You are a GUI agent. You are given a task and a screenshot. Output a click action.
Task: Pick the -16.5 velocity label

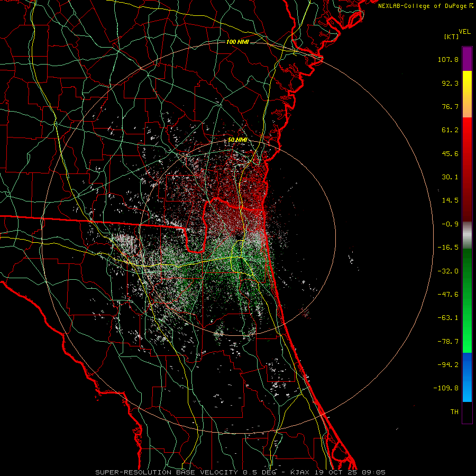(x=448, y=248)
